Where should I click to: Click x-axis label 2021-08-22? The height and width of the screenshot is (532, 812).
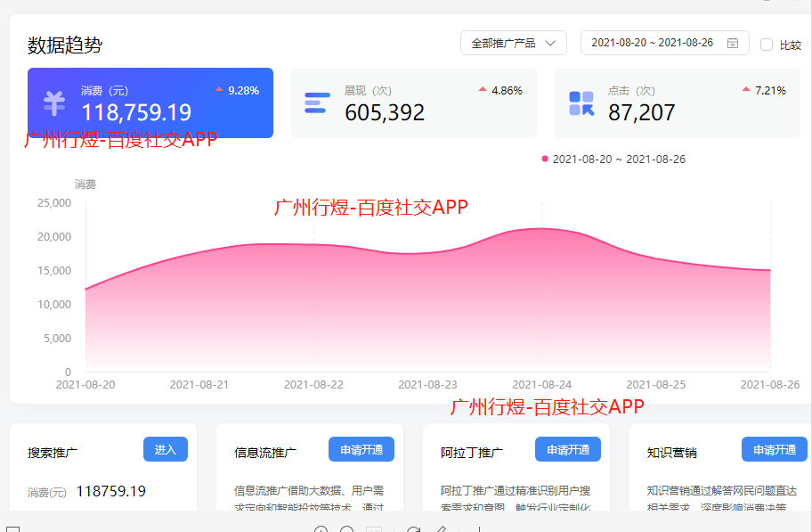313,385
